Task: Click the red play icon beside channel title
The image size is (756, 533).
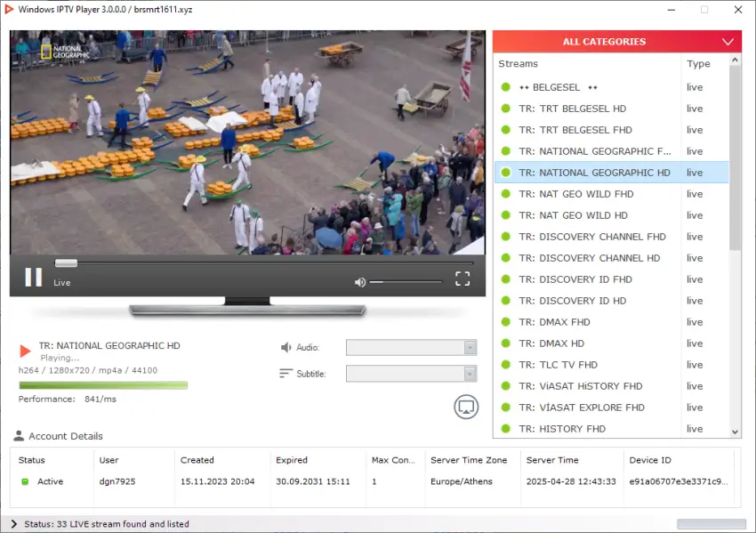Action: pyautogui.click(x=25, y=351)
